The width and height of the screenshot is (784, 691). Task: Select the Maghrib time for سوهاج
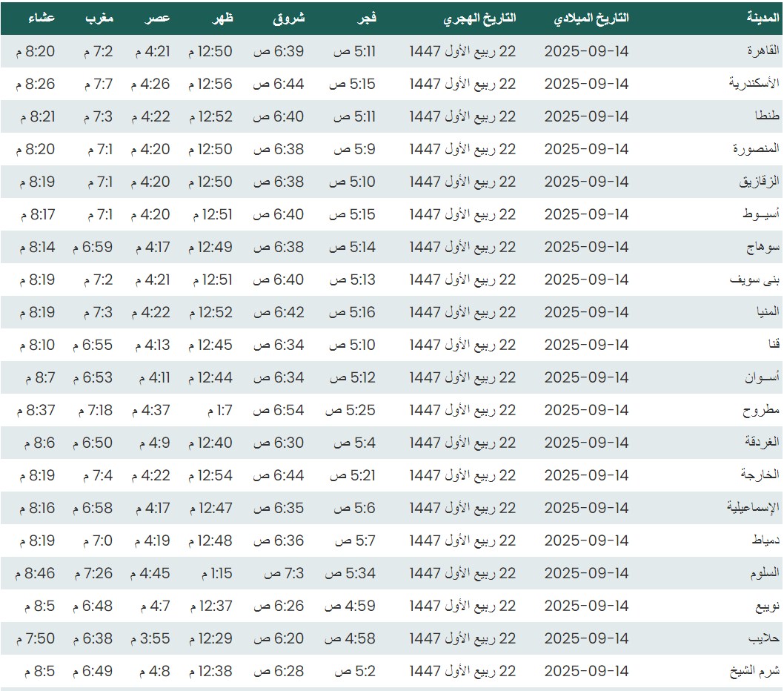tap(93, 247)
